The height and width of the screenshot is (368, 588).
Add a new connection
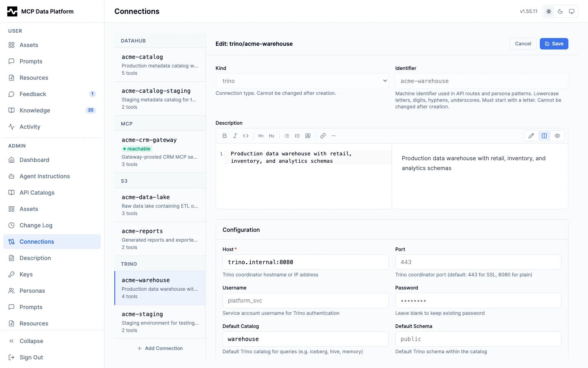[160, 348]
